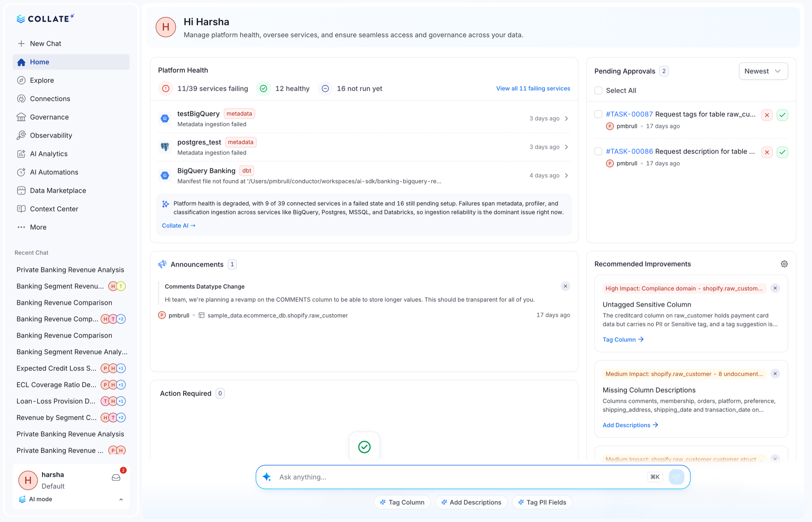Open the #TASK-00086 task link
The width and height of the screenshot is (812, 522).
(629, 151)
